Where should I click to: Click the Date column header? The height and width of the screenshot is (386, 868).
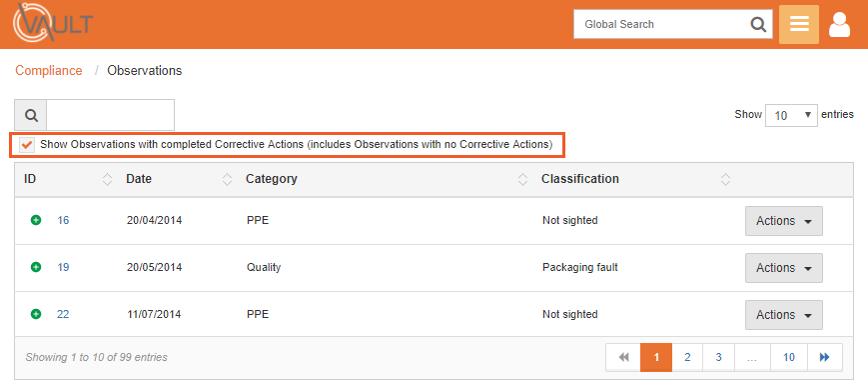[139, 179]
